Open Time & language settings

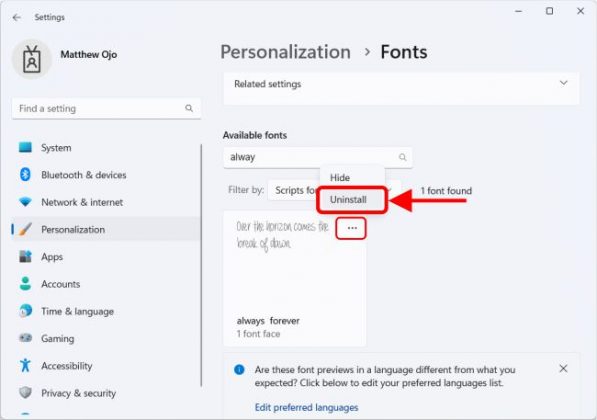[106, 311]
